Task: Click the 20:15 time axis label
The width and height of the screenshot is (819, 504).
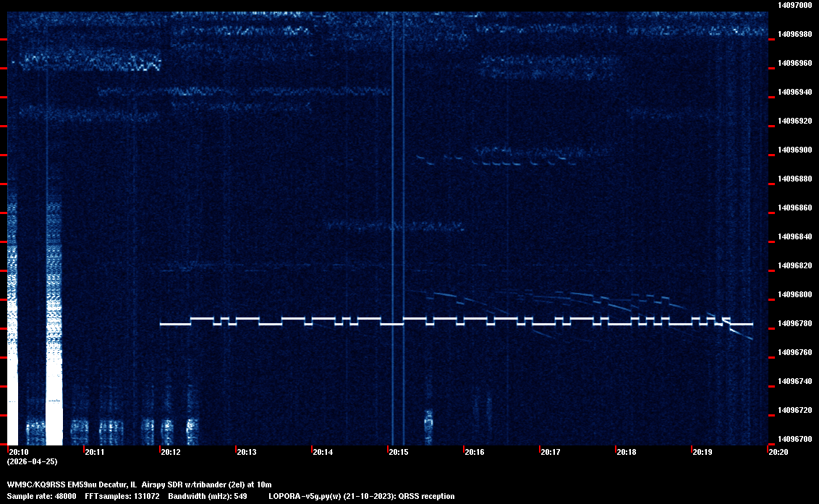Action: click(x=399, y=452)
